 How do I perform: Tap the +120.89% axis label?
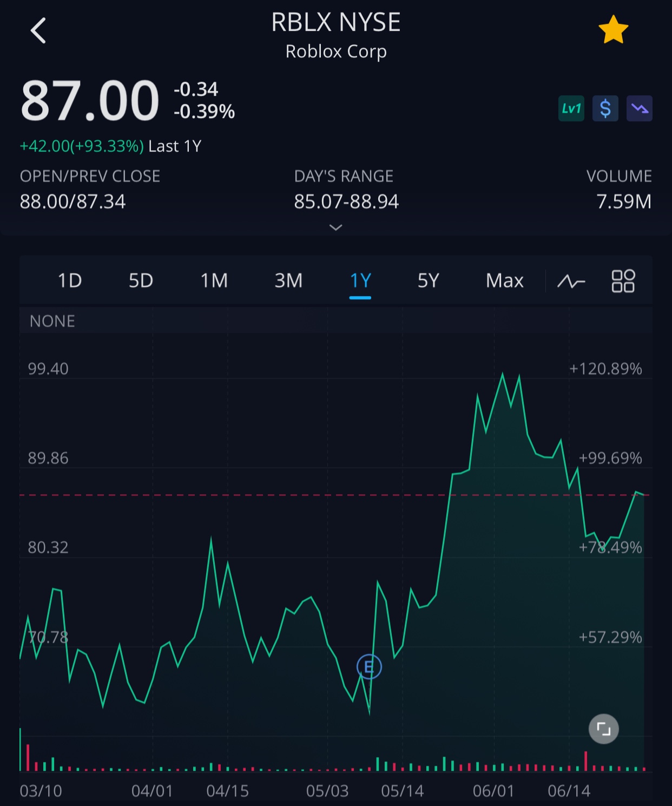tap(605, 369)
